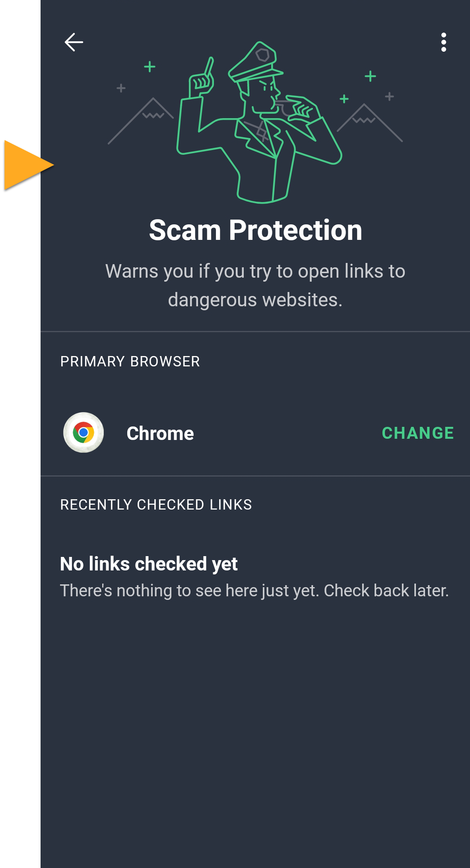This screenshot has height=868, width=470.
Task: Click the PRIMARY BROWSER section header
Action: pyautogui.click(x=130, y=361)
